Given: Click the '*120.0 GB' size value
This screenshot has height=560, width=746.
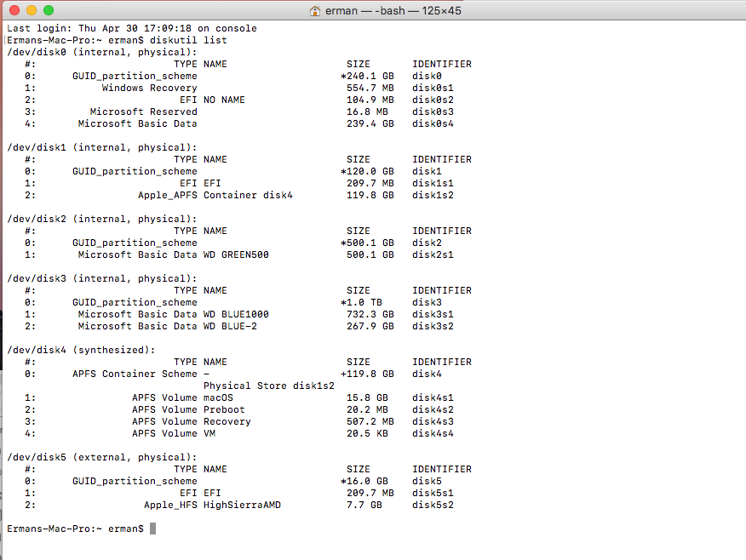Looking at the screenshot, I should point(367,171).
